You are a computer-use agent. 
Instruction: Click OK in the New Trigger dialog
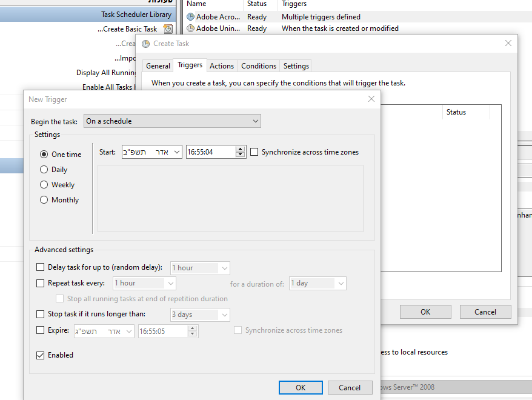(x=301, y=387)
